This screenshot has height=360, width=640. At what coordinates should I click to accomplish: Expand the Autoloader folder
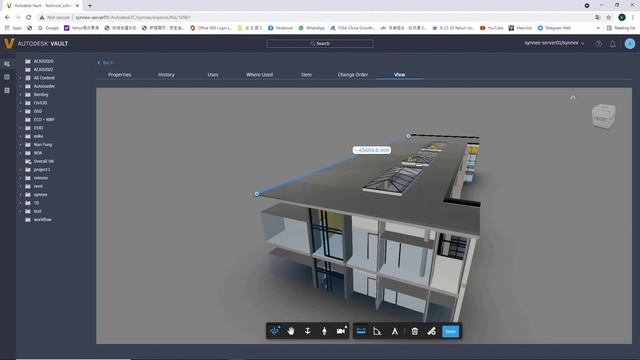pos(20,86)
